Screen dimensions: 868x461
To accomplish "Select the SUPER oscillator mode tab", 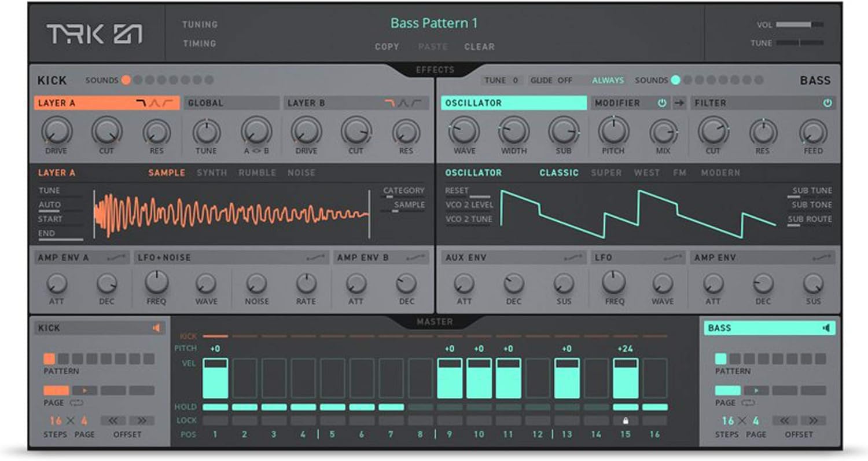I will (x=605, y=172).
